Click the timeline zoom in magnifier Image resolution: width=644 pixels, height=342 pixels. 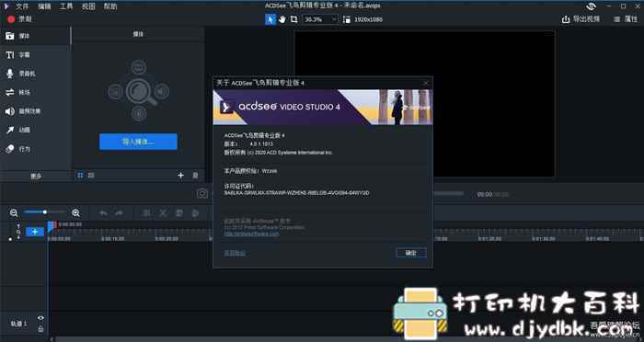(x=75, y=212)
